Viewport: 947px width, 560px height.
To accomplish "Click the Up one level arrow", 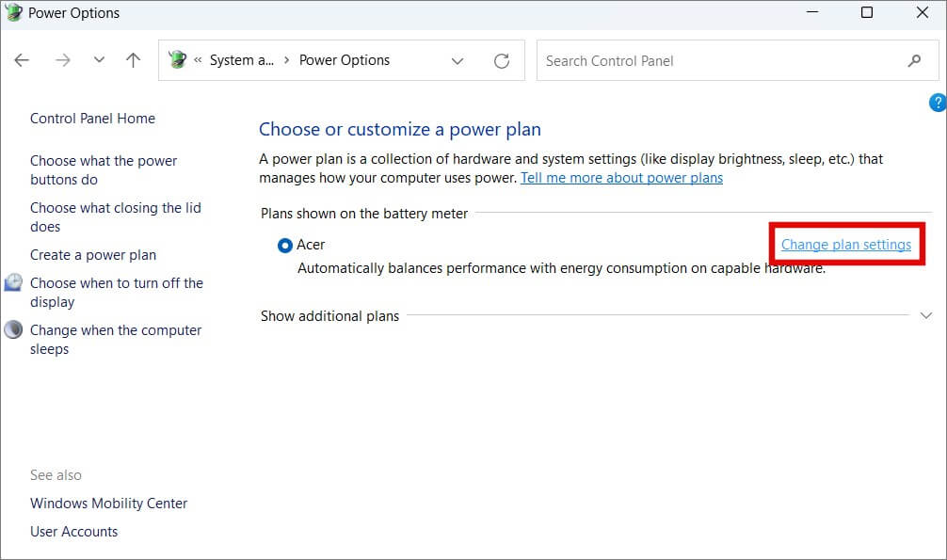I will 133,60.
